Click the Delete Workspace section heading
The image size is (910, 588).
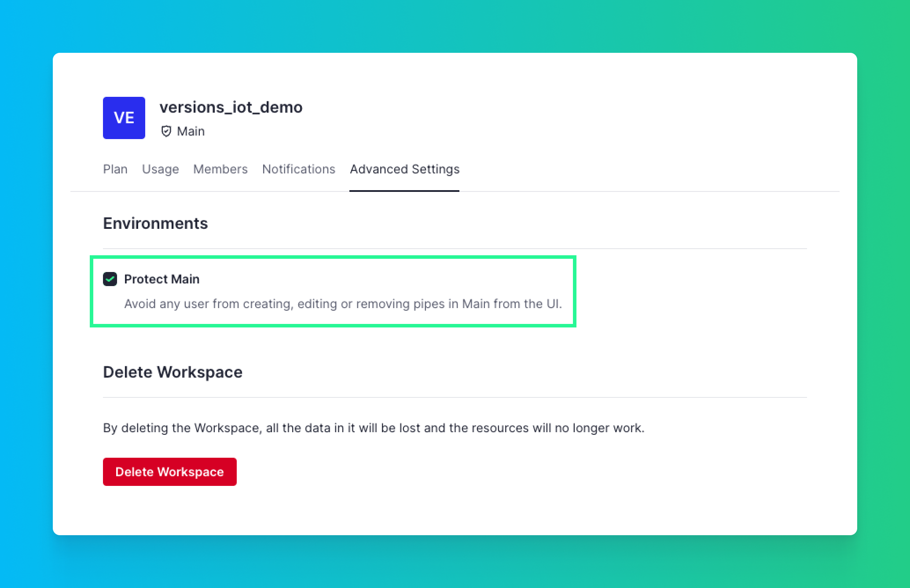pos(172,372)
